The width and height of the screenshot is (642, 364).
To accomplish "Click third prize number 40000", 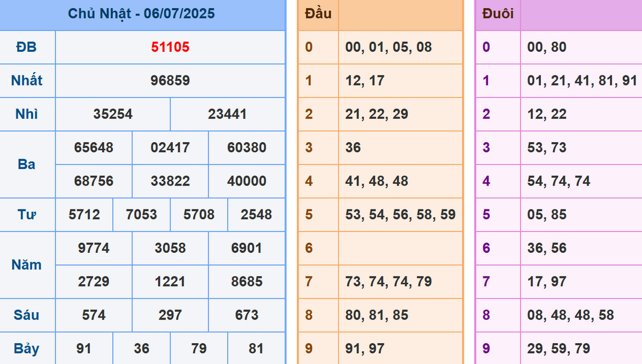I will [247, 181].
